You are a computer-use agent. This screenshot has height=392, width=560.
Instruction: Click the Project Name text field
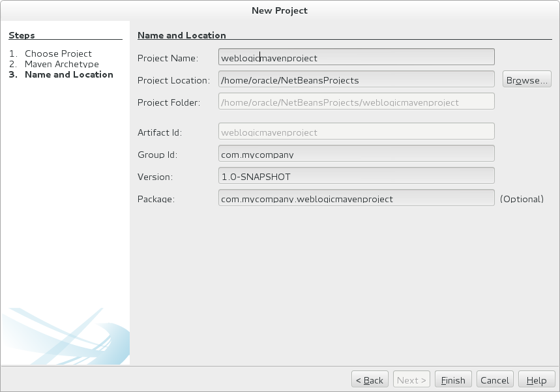pyautogui.click(x=357, y=58)
